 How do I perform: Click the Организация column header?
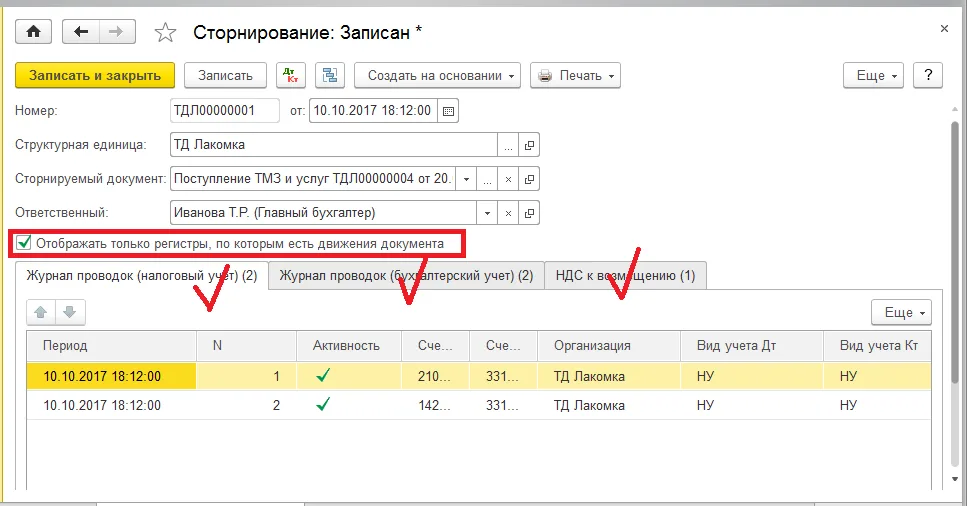click(x=609, y=346)
